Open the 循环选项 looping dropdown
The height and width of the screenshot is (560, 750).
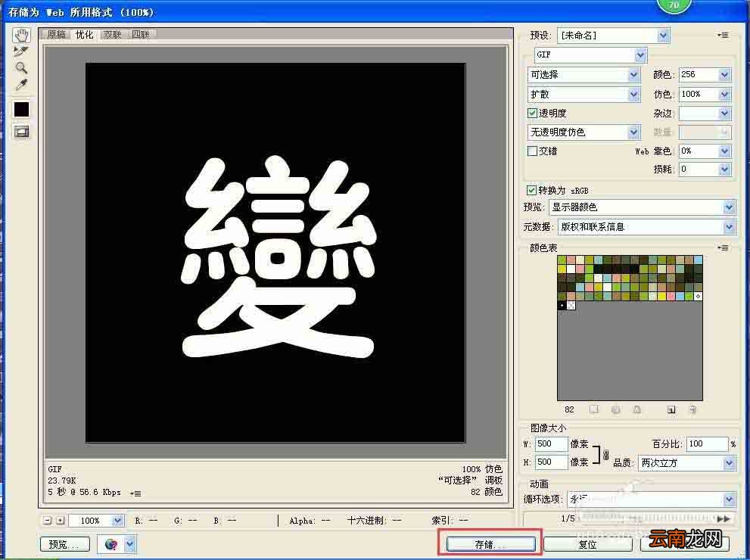[x=651, y=499]
